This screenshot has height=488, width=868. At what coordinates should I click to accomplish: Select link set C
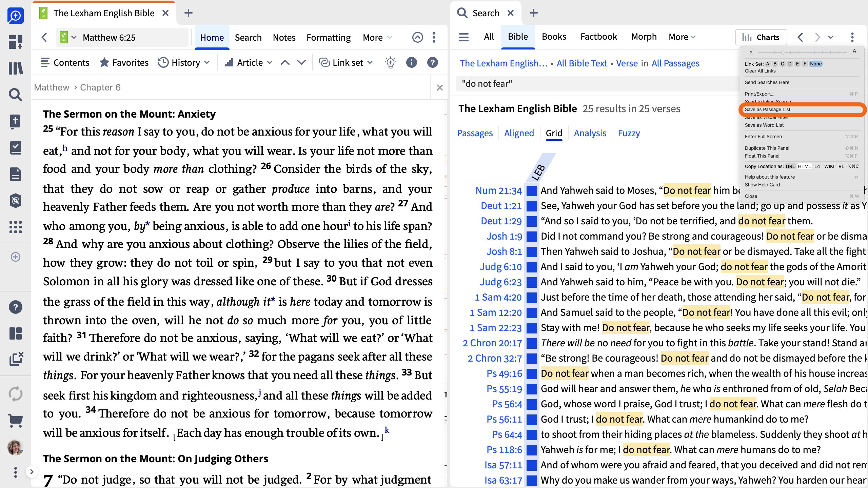coord(783,64)
